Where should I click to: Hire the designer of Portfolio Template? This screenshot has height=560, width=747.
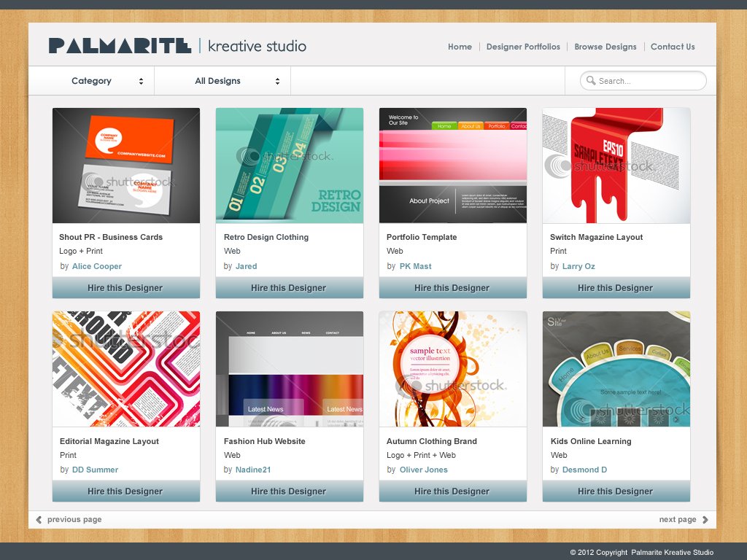coord(453,288)
